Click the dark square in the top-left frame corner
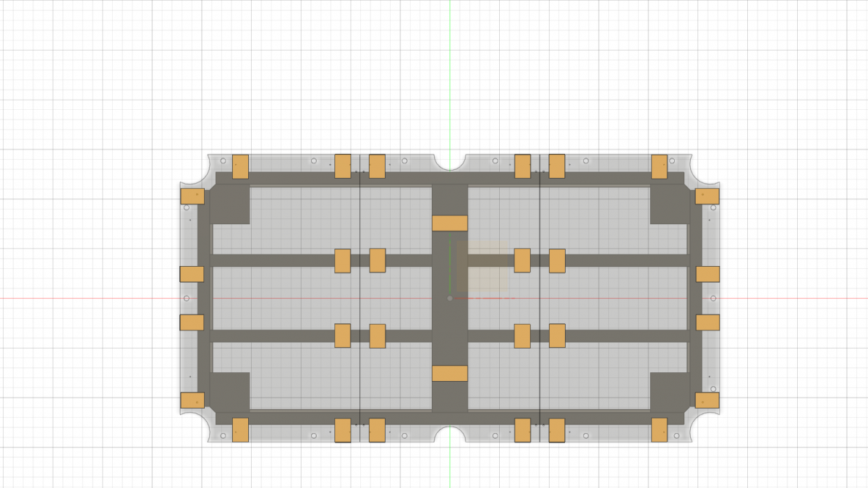This screenshot has height=488, width=868. pos(229,205)
